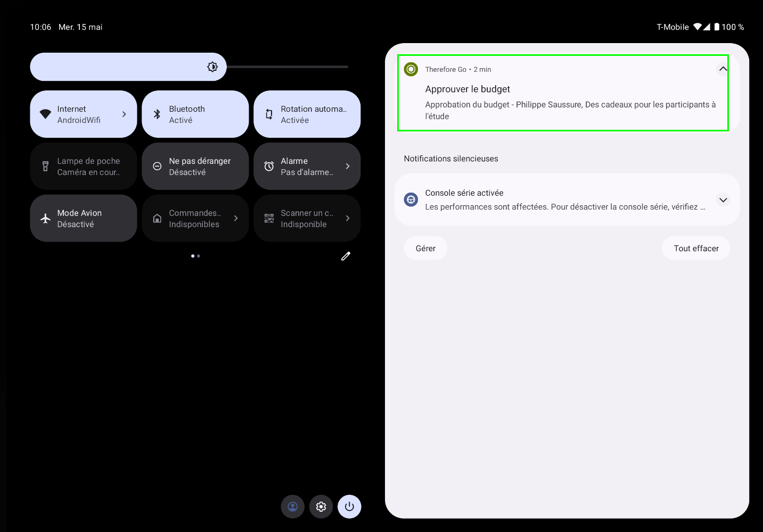This screenshot has height=532, width=763.
Task: Set brightness on the dark slider track
Action: click(288, 67)
